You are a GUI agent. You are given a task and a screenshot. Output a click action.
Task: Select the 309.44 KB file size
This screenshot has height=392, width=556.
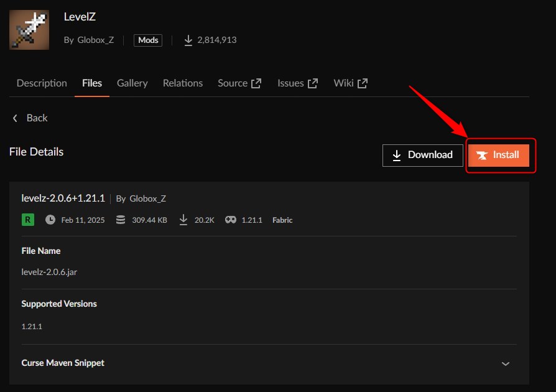coord(149,220)
